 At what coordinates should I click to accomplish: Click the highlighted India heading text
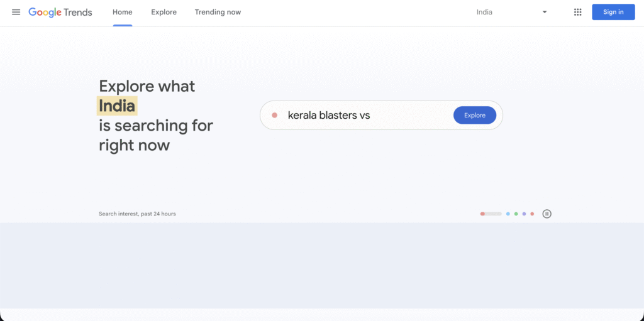point(117,106)
